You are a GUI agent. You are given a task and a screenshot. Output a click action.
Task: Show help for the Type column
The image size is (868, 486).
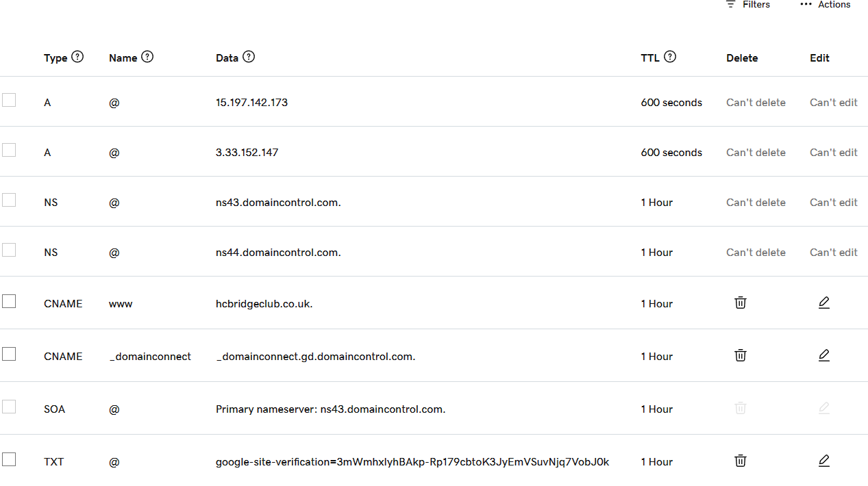pyautogui.click(x=77, y=57)
